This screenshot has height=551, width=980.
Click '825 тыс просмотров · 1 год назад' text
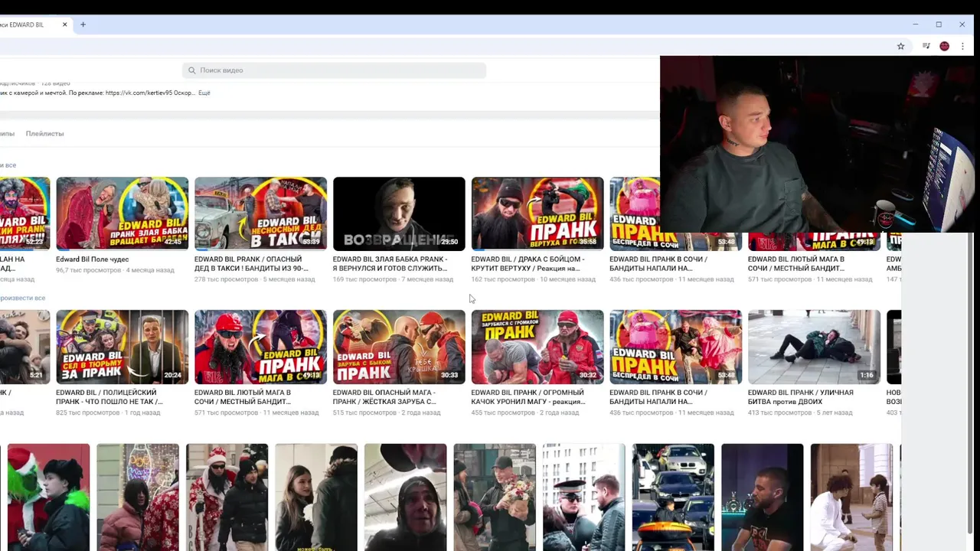tap(108, 413)
